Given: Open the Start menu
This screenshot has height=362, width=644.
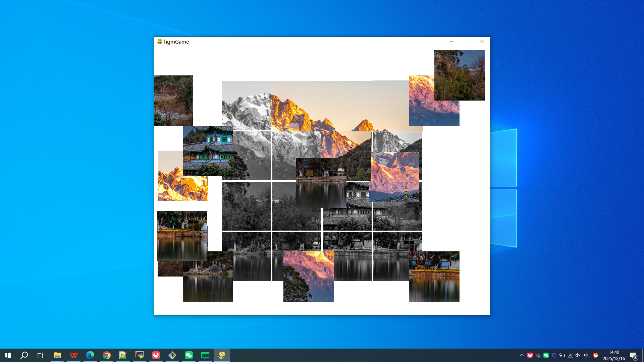Looking at the screenshot, I should [x=7, y=355].
